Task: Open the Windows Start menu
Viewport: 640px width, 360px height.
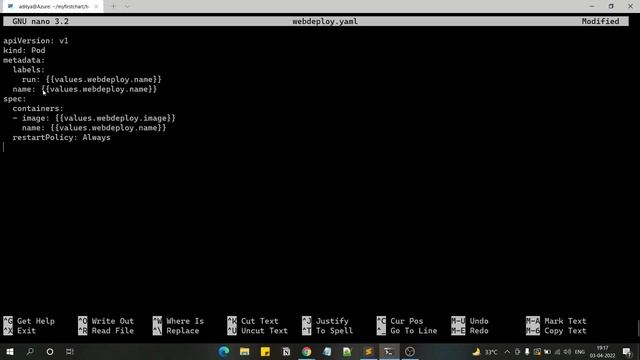Action: (10, 351)
